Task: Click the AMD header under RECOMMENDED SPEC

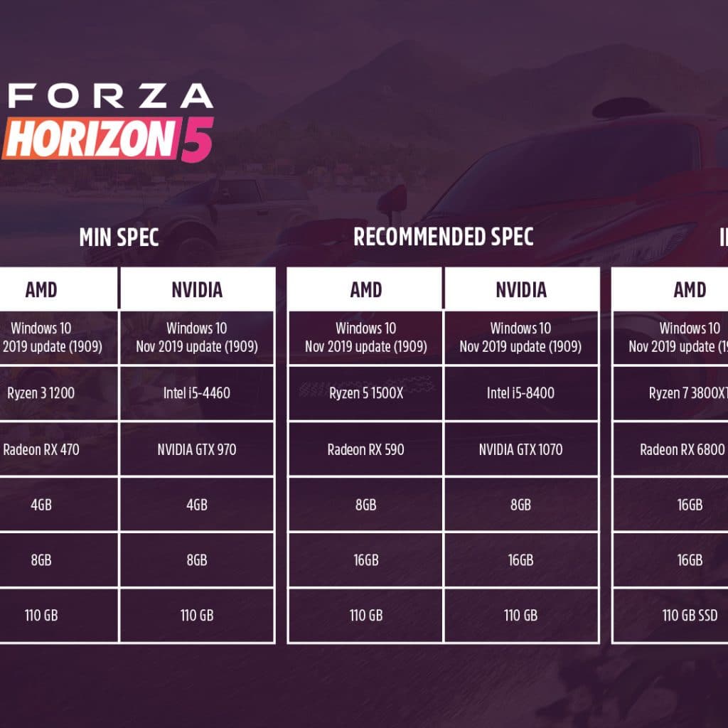Action: point(365,289)
